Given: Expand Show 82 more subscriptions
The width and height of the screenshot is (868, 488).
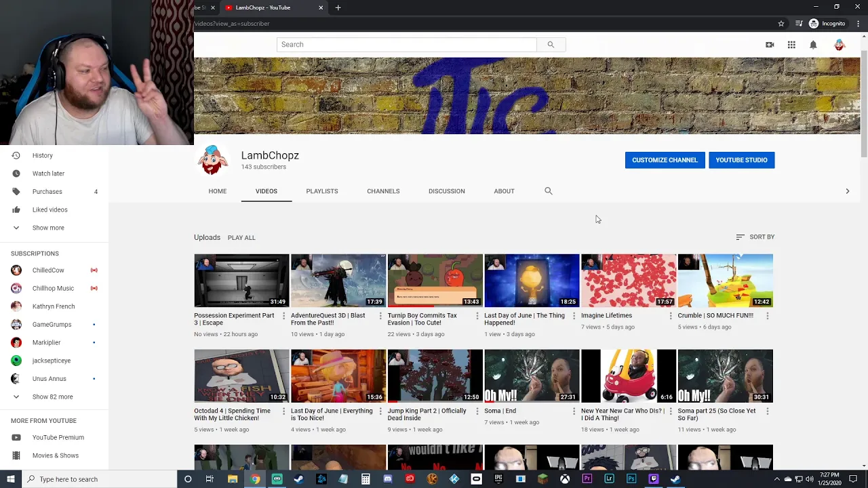Looking at the screenshot, I should click(x=54, y=396).
